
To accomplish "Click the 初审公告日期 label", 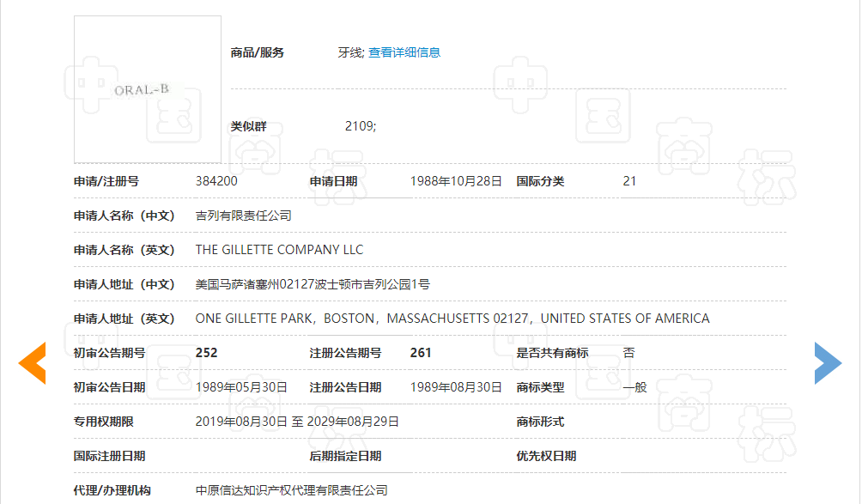I will 109,387.
